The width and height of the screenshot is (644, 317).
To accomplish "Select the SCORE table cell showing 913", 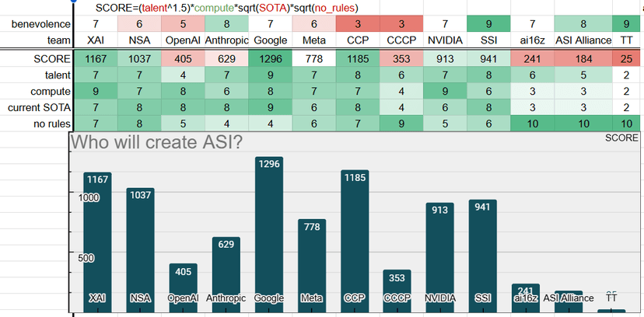I will pyautogui.click(x=445, y=59).
